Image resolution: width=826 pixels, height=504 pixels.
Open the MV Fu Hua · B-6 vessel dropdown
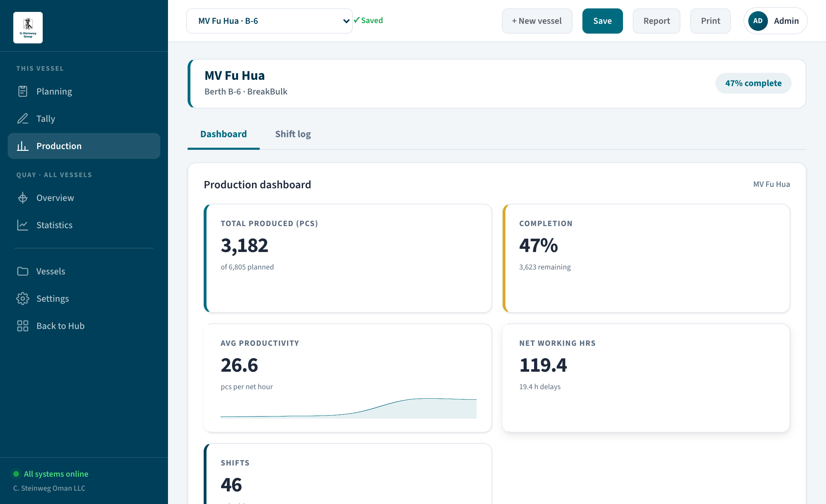point(269,21)
